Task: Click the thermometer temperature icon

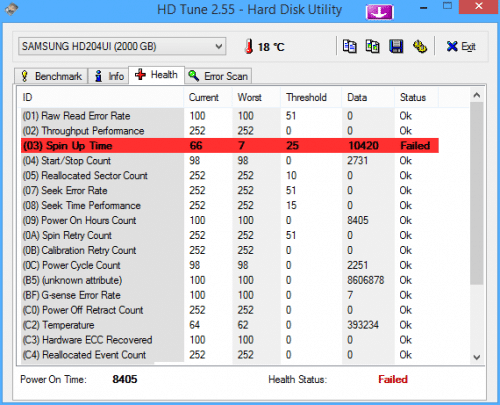Action: click(x=248, y=46)
